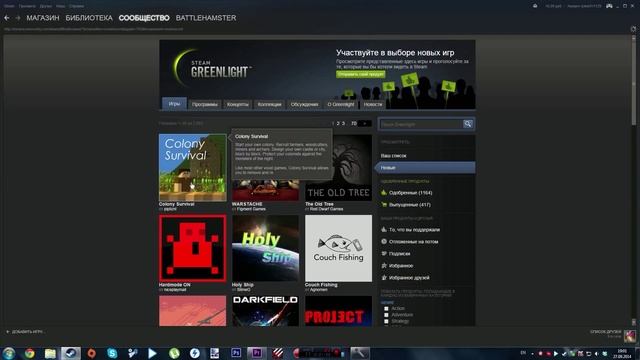Viewport: 640px width, 360px height.
Task: Click the green submit product button
Action: [361, 74]
